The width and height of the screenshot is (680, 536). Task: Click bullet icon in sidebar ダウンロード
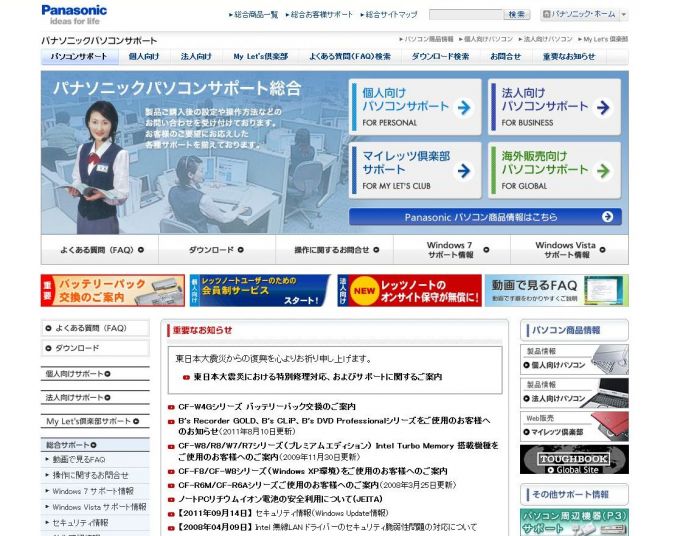tap(49, 348)
